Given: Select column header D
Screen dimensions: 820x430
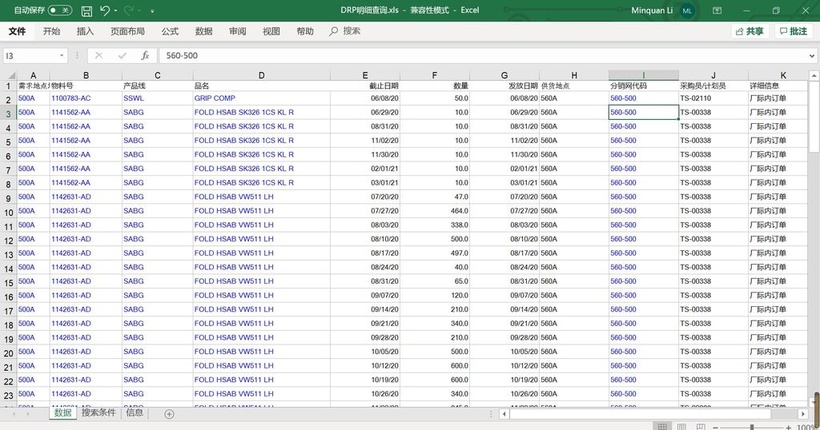Looking at the screenshot, I should 261,75.
